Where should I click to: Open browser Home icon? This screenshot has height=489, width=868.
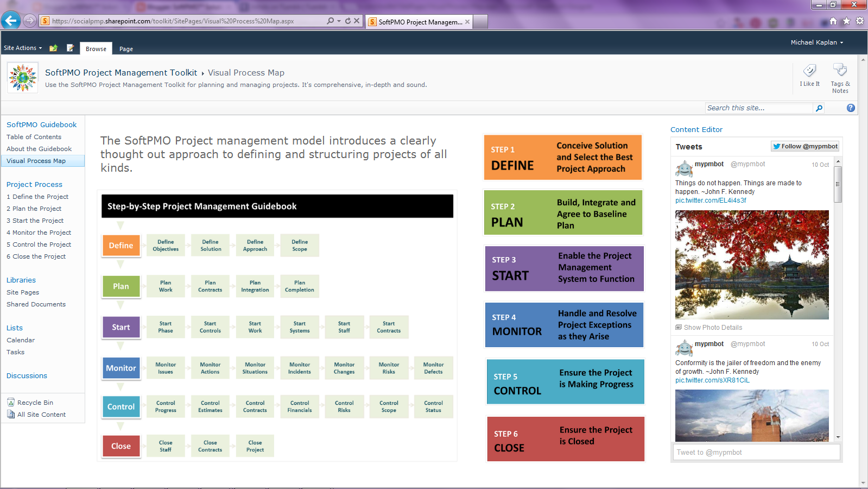coord(833,21)
